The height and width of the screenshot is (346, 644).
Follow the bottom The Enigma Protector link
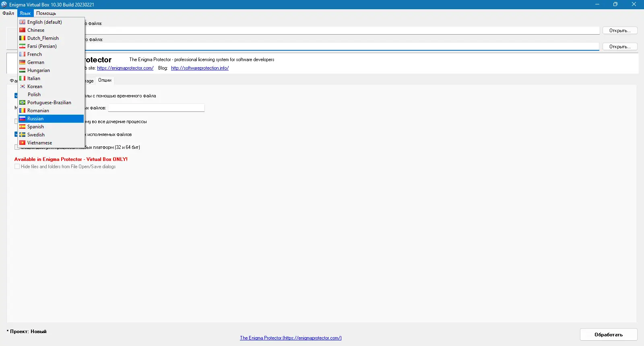tap(291, 338)
